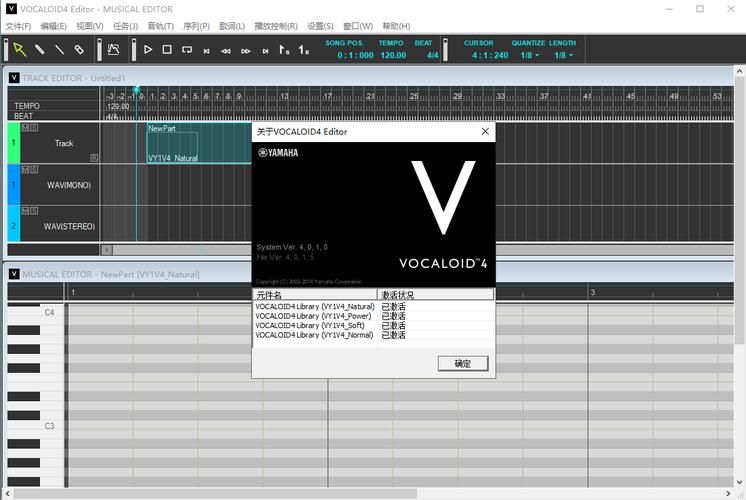
Task: Open the 文件(F) menu
Action: click(18, 26)
